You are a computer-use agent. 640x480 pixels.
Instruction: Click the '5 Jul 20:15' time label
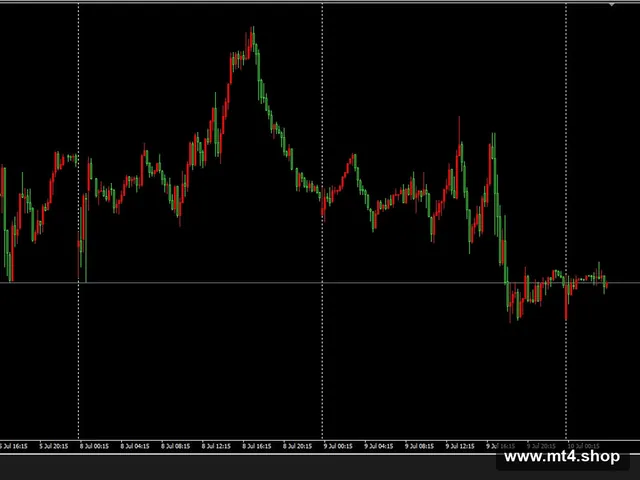[53, 446]
